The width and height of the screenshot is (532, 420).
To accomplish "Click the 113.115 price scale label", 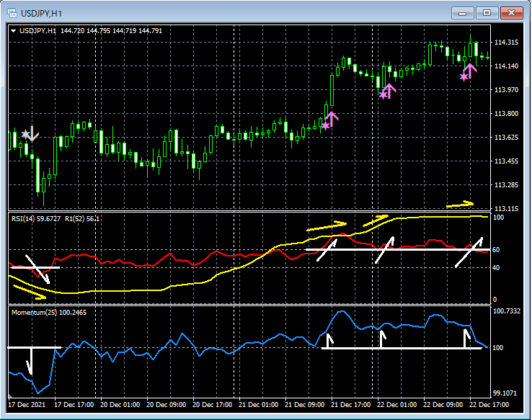I will tap(506, 208).
